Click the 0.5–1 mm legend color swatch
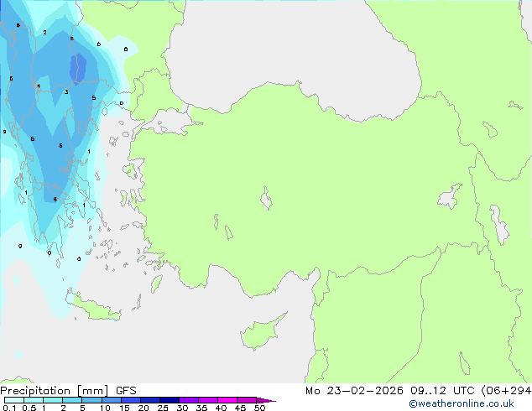The width and height of the screenshot is (532, 411). point(34,400)
